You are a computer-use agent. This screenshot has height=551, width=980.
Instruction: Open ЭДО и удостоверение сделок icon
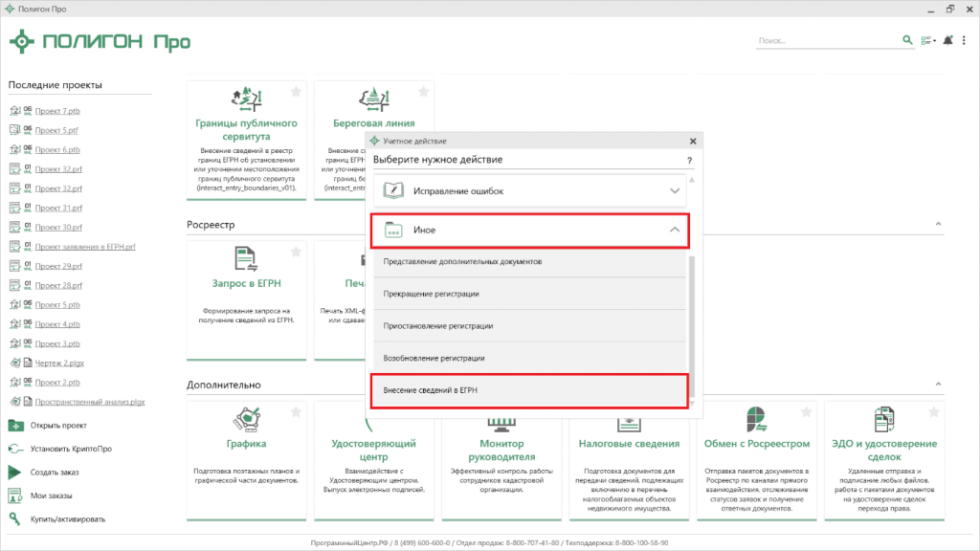coord(883,419)
